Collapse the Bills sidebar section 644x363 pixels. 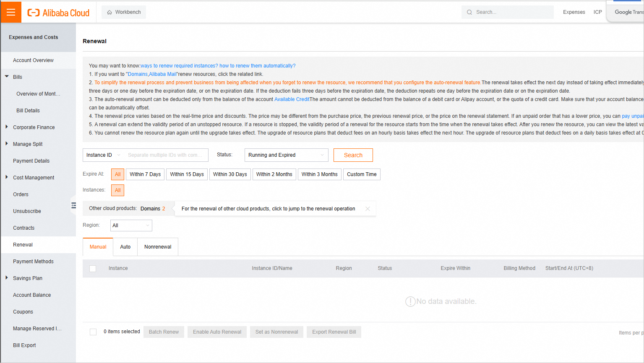7,77
